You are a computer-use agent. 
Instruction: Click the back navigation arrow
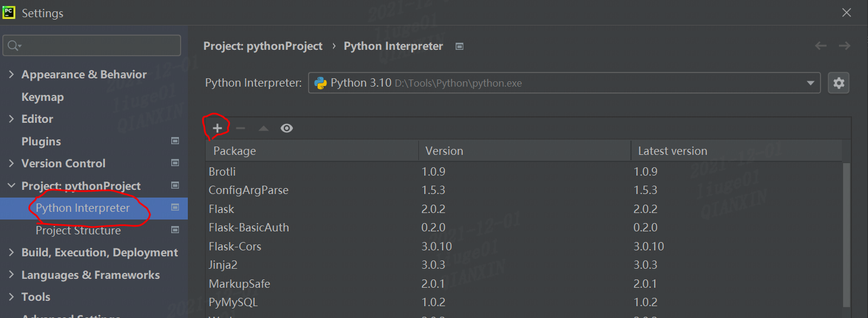(821, 46)
